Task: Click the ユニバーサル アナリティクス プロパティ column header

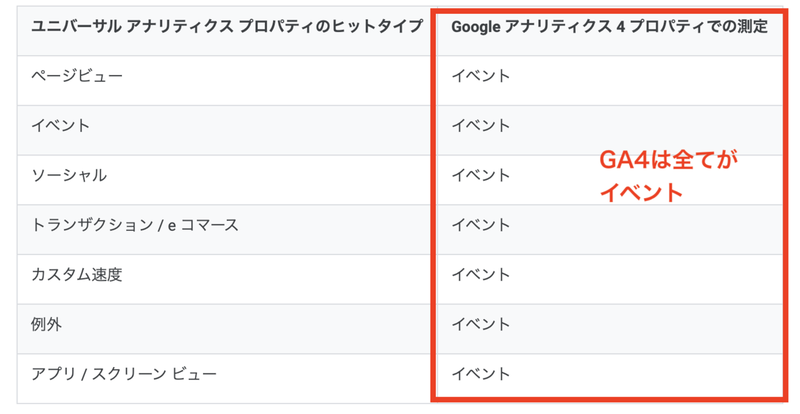Action: [227, 26]
